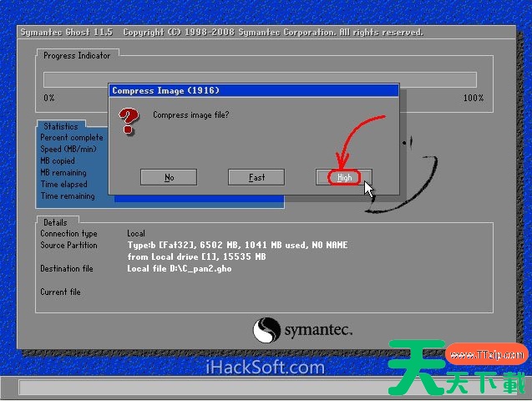Click the 0% progress marker
The height and width of the screenshot is (401, 532).
(49, 98)
